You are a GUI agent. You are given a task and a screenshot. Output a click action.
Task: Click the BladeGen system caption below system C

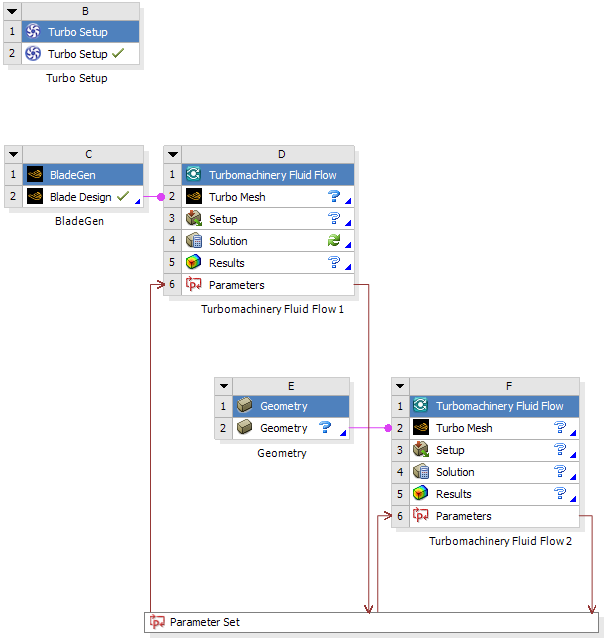[x=79, y=221]
